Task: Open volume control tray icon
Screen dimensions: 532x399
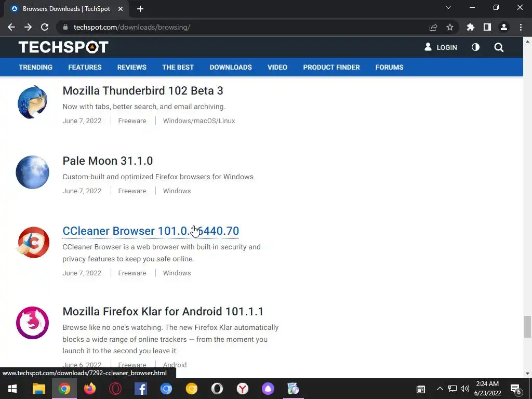Action: [465, 389]
